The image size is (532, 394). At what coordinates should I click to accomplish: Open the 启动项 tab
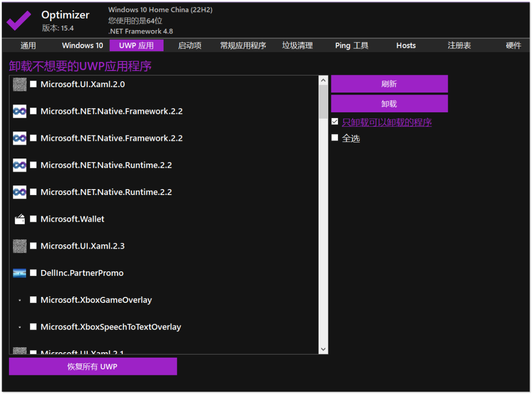(x=190, y=45)
